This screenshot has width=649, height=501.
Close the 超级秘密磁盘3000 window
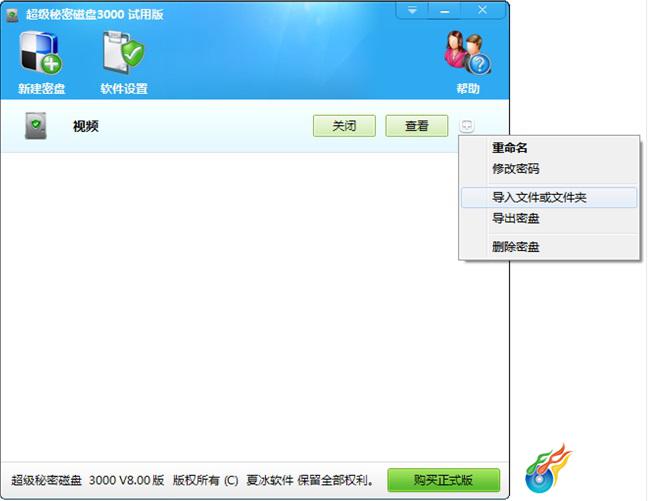pyautogui.click(x=482, y=10)
